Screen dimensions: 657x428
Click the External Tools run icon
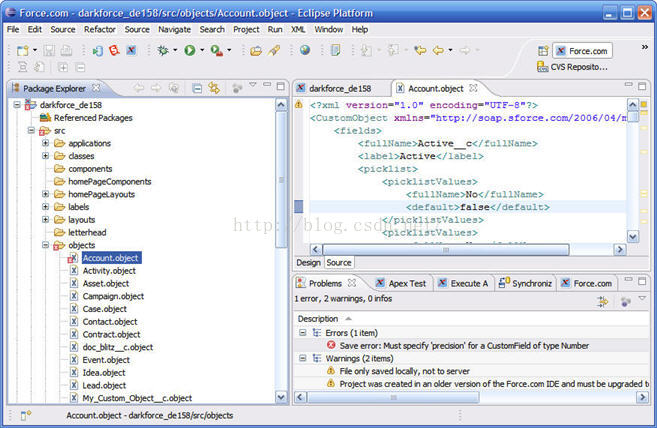(x=216, y=50)
